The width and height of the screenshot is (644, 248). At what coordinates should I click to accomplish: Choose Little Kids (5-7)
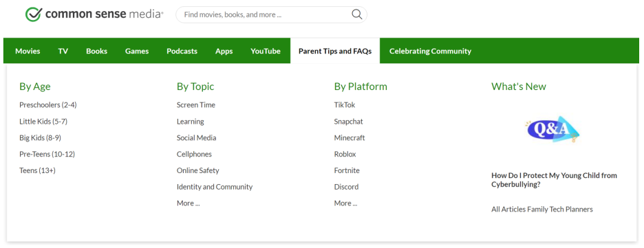[x=43, y=122]
